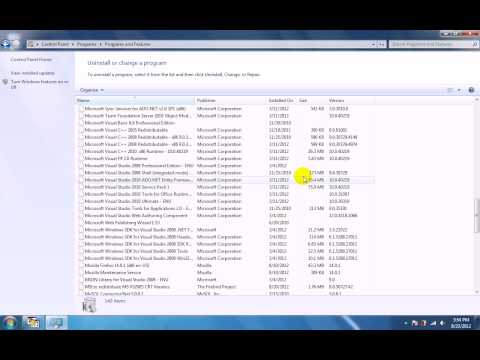Select Visual Studio 2008 Professional Edition - ENU
Screen dimensions: 480x360
click(226, 166)
